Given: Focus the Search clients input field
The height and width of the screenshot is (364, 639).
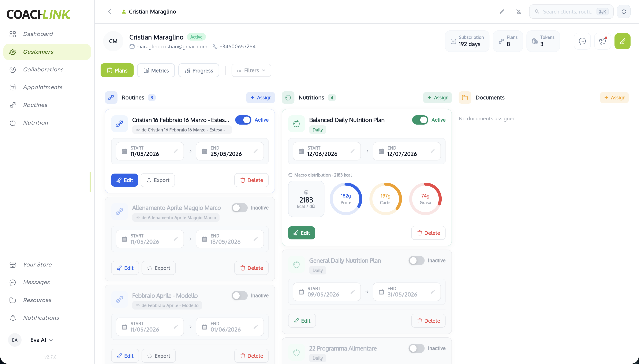Looking at the screenshot, I should coord(571,11).
